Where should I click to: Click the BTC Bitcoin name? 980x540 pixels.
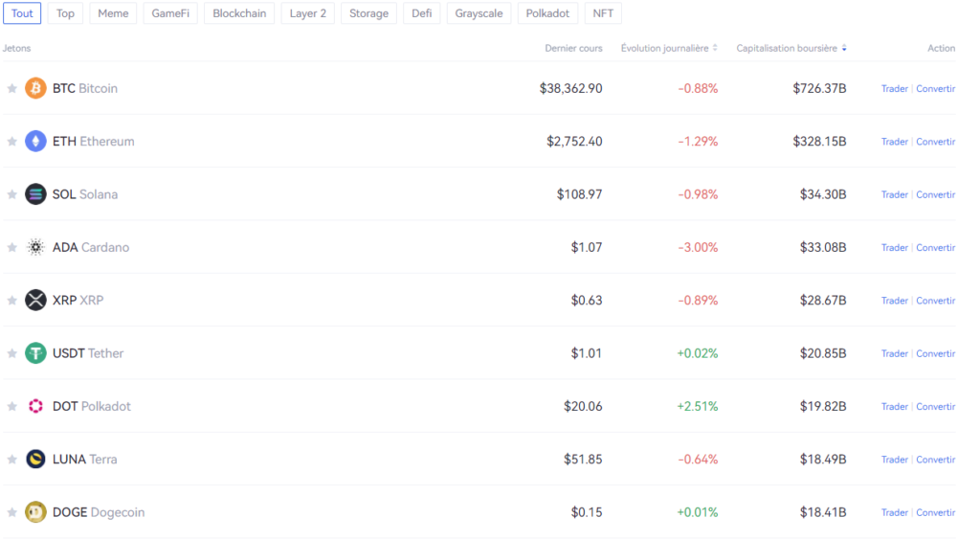[x=85, y=88]
